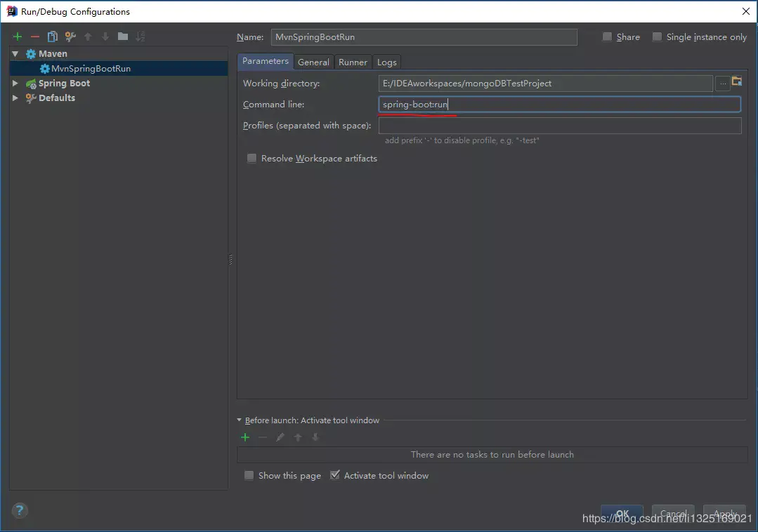This screenshot has width=758, height=532.
Task: Select the Maven label in the tree
Action: click(x=53, y=54)
